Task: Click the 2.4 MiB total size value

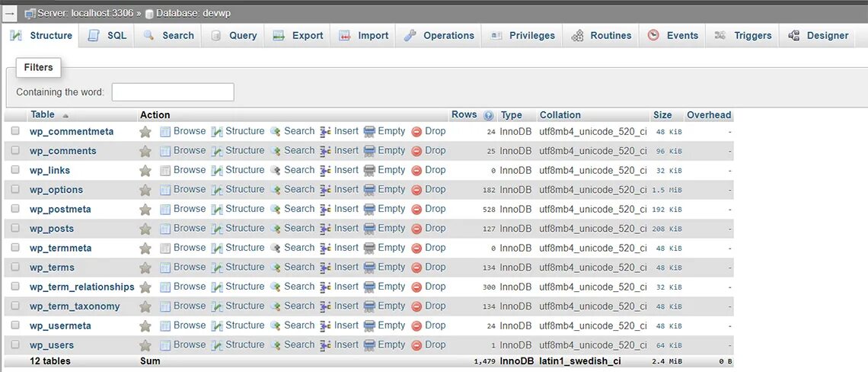Action: pos(668,361)
